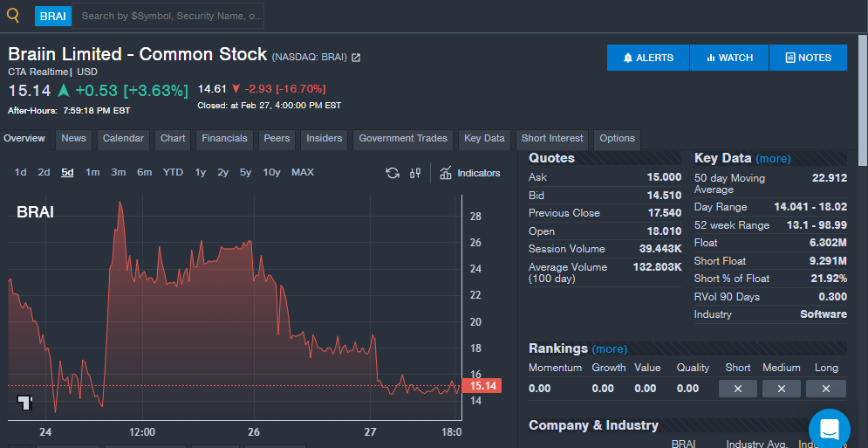Open the external link icon beside NASDAQ: BRAI
Image resolution: width=868 pixels, height=448 pixels.
point(356,58)
